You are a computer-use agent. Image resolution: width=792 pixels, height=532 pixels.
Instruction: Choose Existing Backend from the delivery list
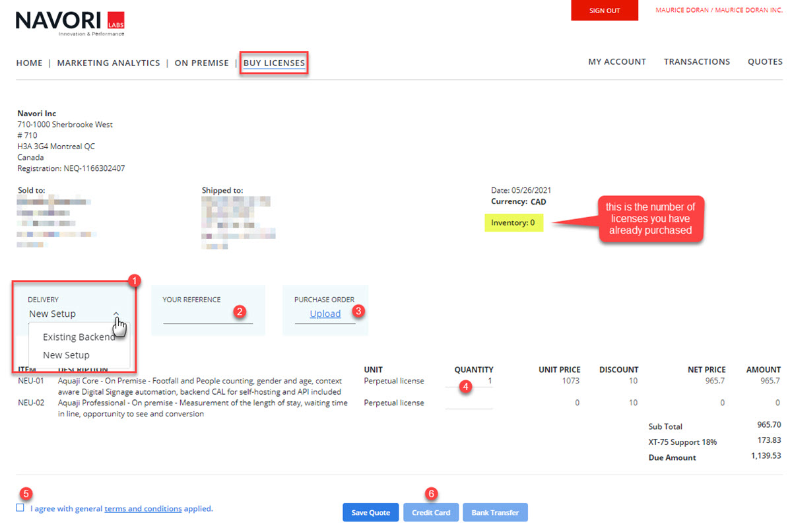[x=79, y=337]
